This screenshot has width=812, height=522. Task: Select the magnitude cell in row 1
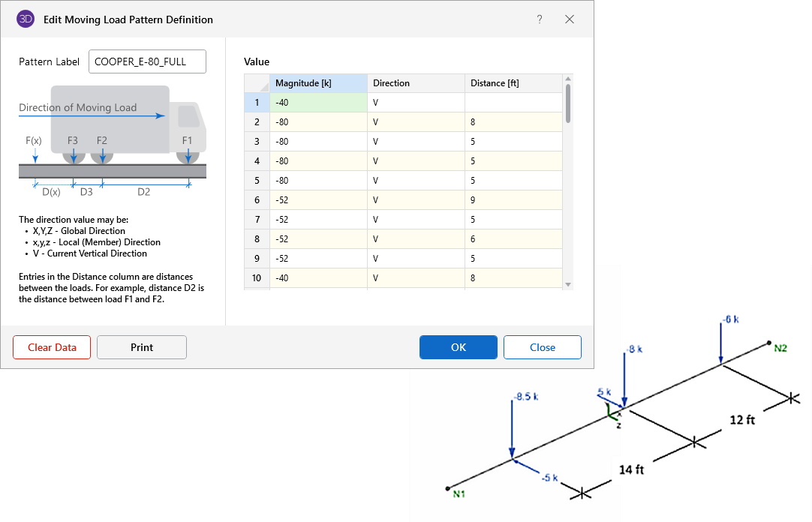(x=318, y=103)
